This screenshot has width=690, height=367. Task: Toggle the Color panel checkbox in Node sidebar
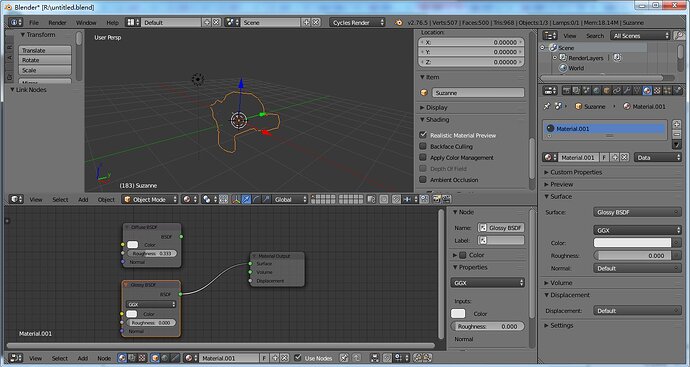pyautogui.click(x=462, y=255)
